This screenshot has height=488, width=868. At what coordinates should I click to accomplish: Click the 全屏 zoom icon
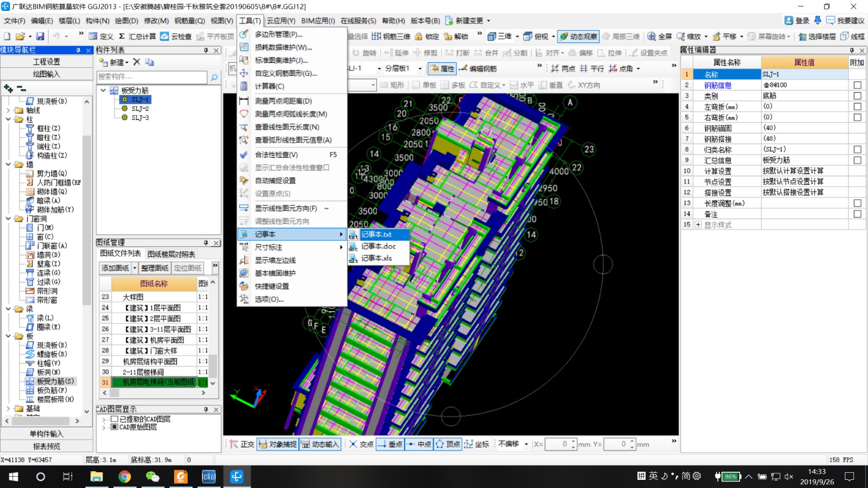652,36
